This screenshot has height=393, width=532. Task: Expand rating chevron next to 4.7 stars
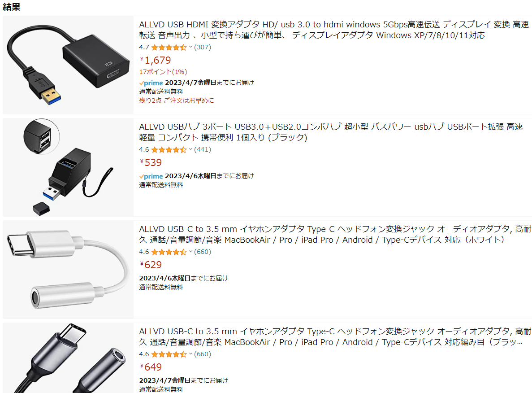(190, 47)
